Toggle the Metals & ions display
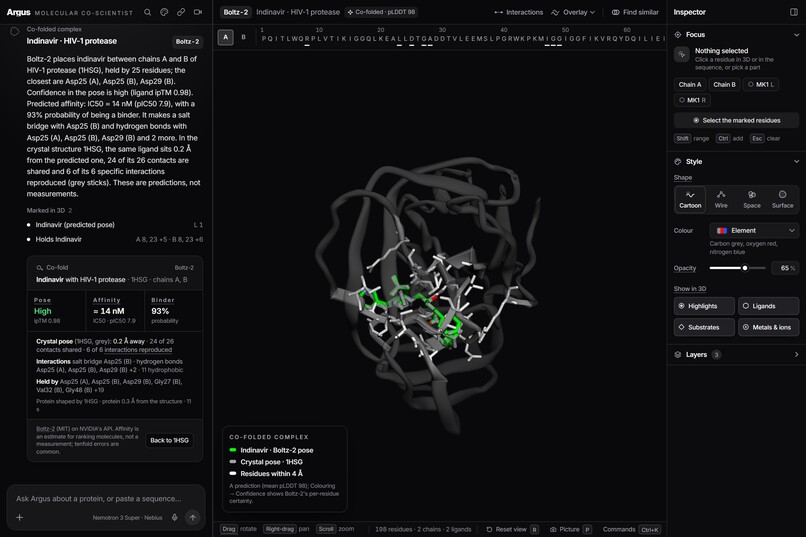The width and height of the screenshot is (806, 537). point(768,327)
